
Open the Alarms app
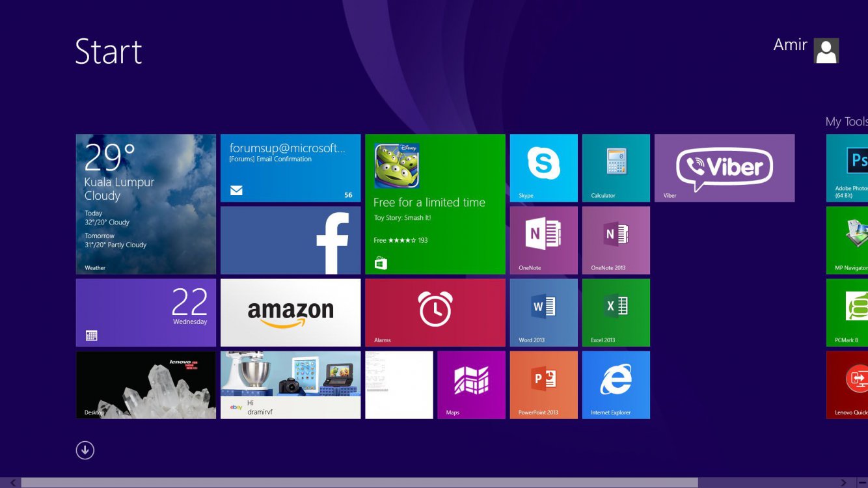435,312
